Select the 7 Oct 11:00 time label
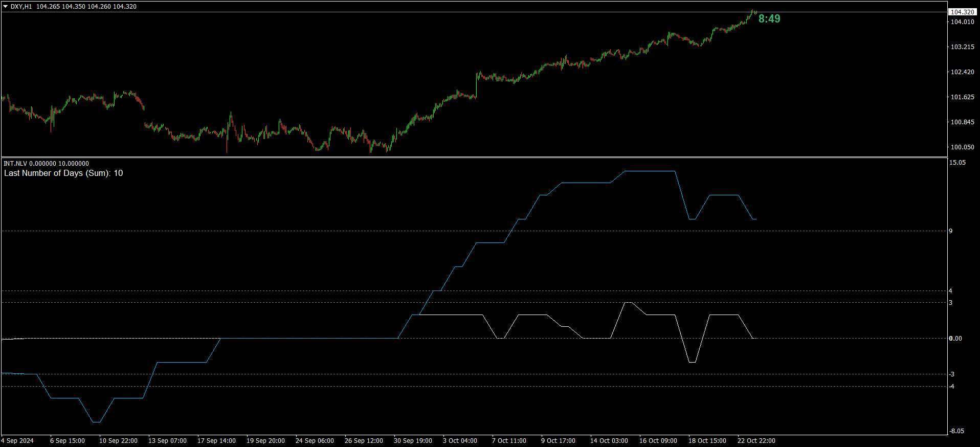This screenshot has width=980, height=447. click(x=509, y=441)
